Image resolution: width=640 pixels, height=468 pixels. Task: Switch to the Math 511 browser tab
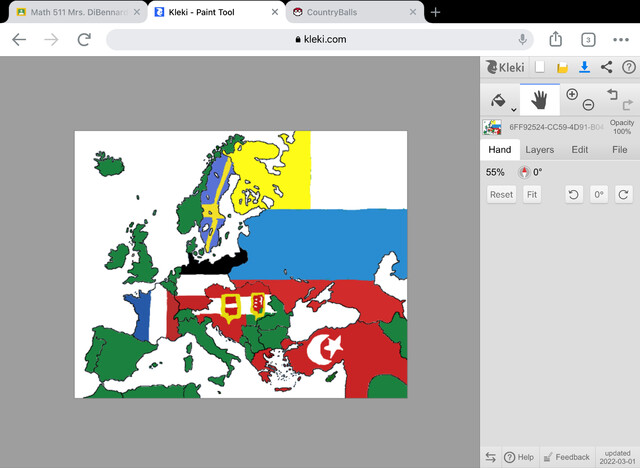pos(78,12)
